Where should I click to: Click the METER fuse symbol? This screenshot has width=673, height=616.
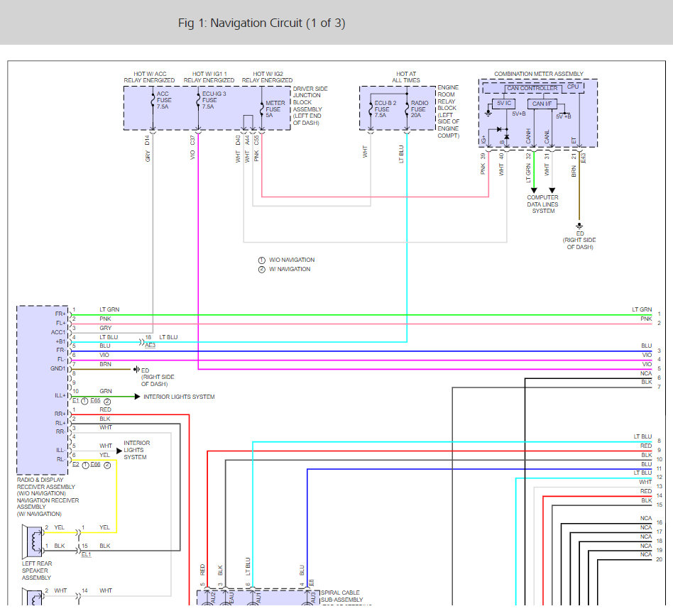click(x=261, y=109)
